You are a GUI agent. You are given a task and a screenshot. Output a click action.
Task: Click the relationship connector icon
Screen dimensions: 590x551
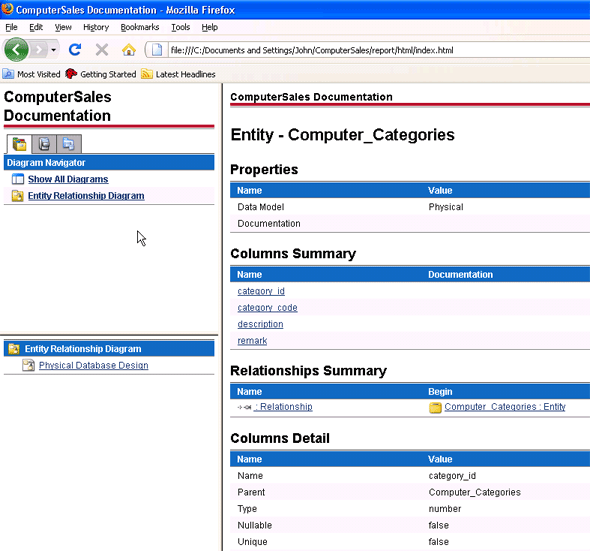(244, 407)
